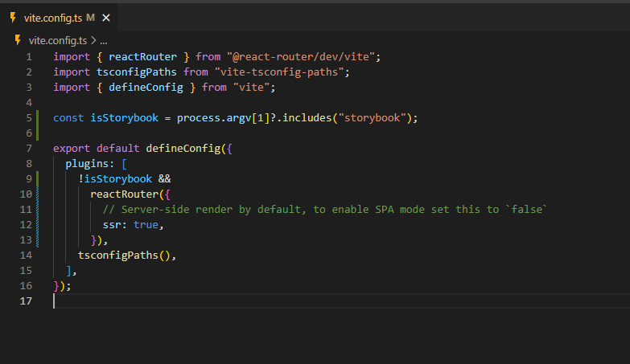Place cursor on empty line 17
The width and height of the screenshot is (630, 364).
pyautogui.click(x=341, y=301)
